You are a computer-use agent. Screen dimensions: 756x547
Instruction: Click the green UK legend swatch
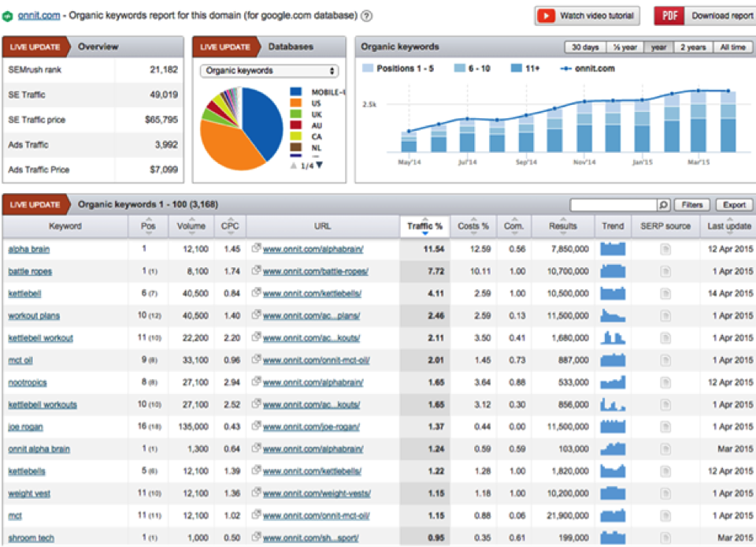(x=295, y=113)
